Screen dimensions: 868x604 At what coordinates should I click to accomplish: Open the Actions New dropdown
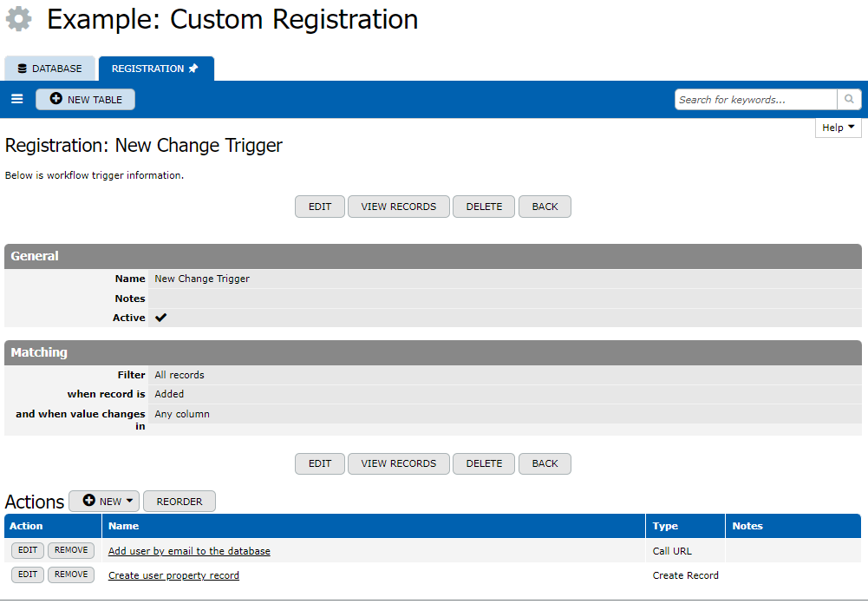(x=104, y=502)
